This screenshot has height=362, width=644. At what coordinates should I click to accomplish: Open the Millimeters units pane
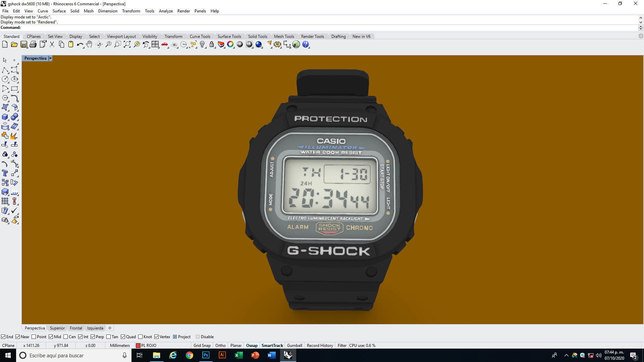[x=120, y=345]
